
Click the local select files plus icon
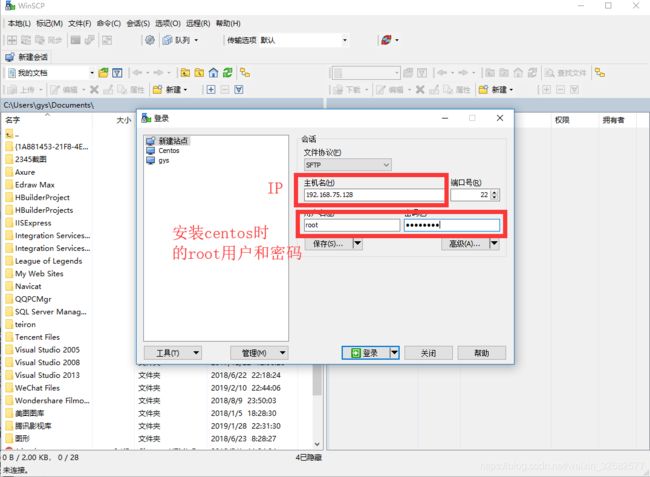211,90
